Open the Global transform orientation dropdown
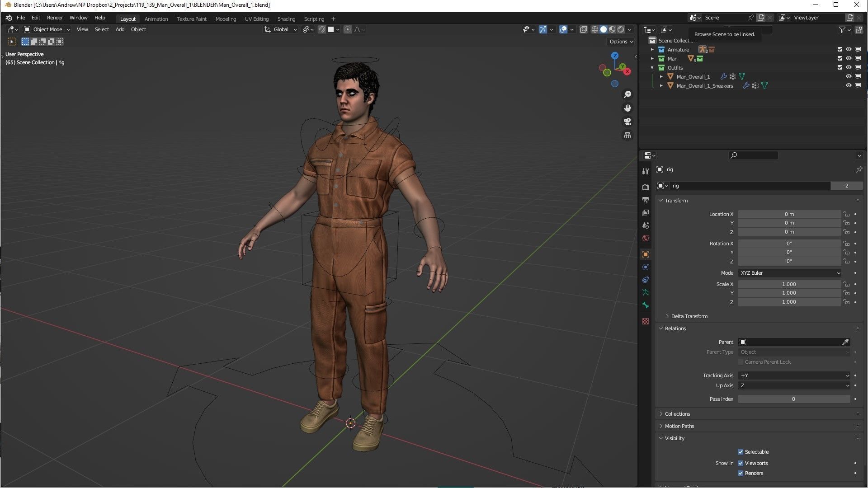Screen dimensions: 868x488 [281, 29]
